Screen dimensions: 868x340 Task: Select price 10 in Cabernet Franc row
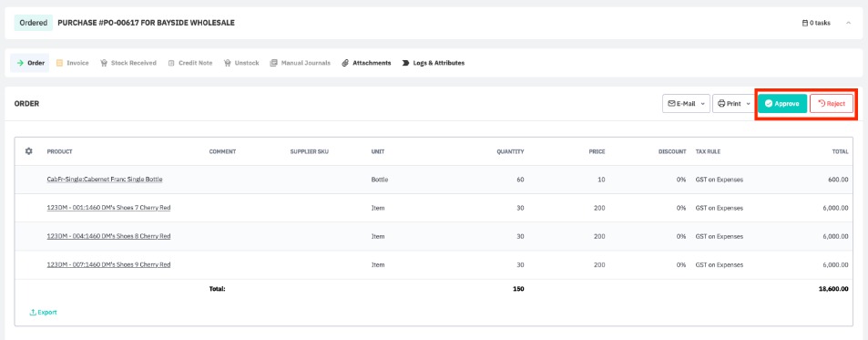click(602, 180)
